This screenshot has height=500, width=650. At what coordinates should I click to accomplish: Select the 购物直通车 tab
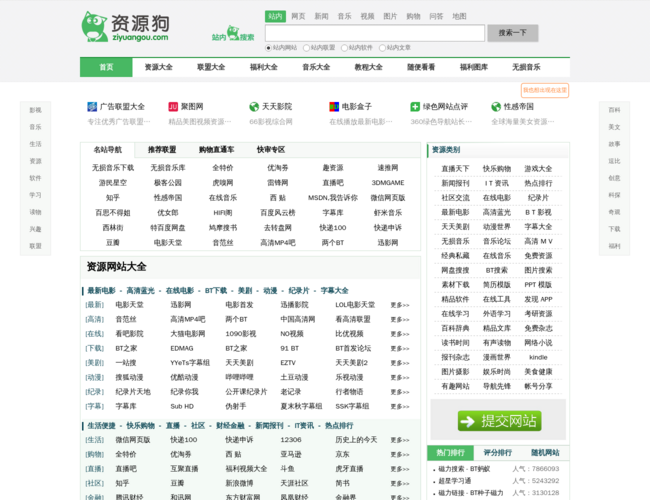click(216, 150)
